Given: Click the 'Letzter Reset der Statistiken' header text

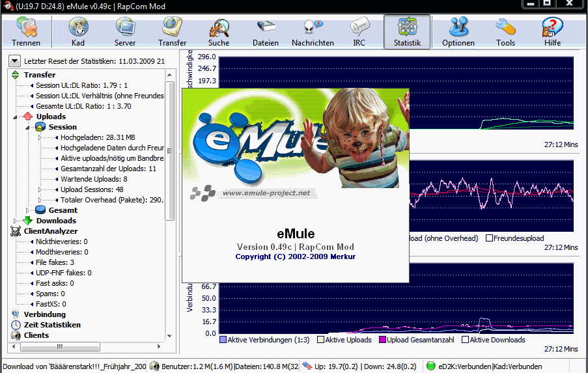Looking at the screenshot, I should click(x=94, y=61).
